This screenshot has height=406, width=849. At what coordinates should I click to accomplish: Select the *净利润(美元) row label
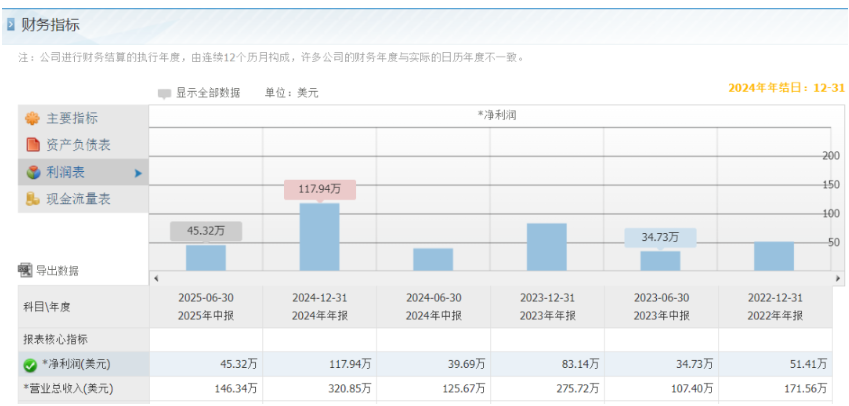point(76,365)
